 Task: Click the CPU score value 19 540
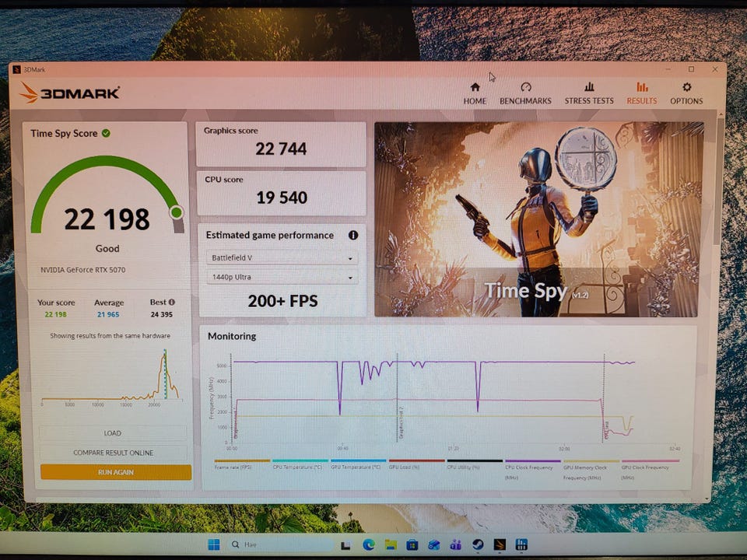coord(282,198)
